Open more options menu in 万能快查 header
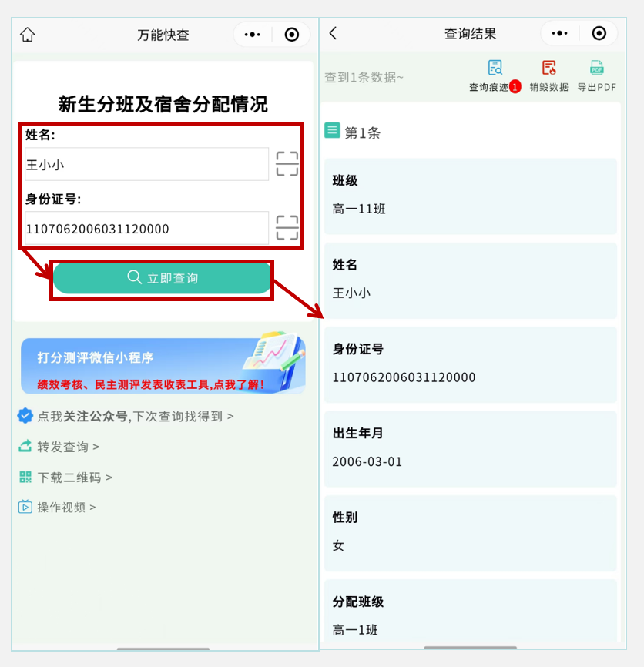The height and width of the screenshot is (667, 644). tap(252, 35)
